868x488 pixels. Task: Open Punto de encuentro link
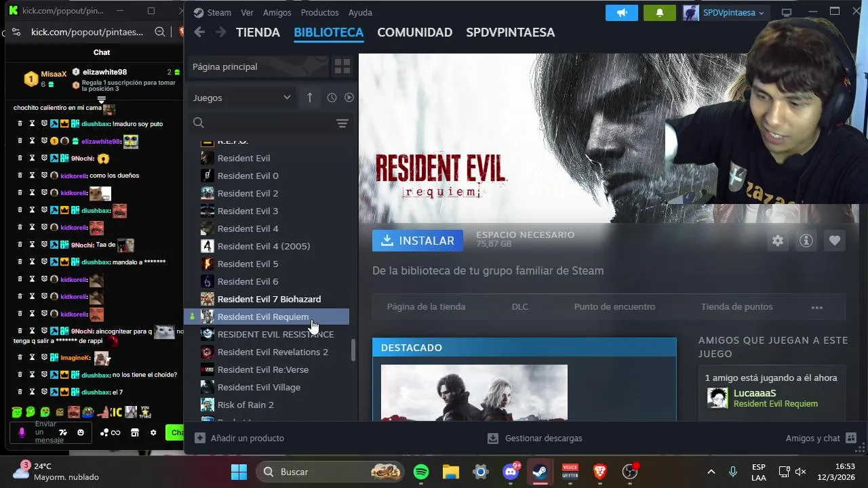point(614,307)
